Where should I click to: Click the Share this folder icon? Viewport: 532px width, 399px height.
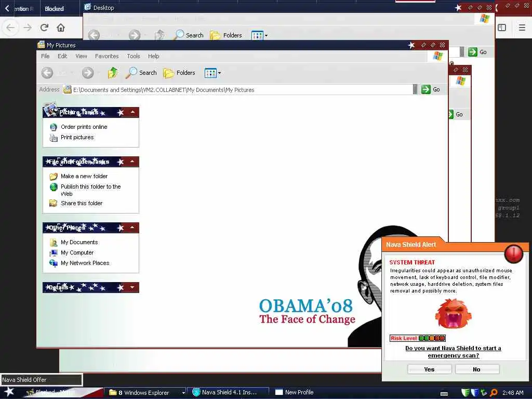tap(54, 203)
